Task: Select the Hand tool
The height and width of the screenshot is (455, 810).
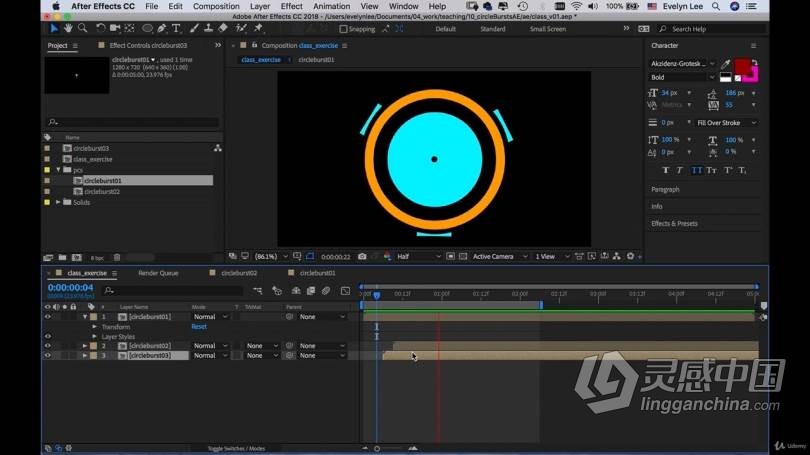Action: [68, 28]
